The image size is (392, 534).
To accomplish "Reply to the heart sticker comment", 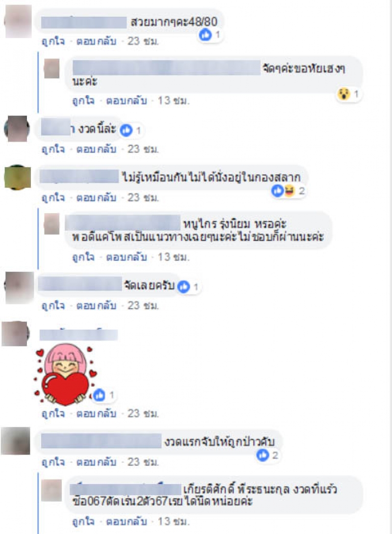I will click(97, 413).
